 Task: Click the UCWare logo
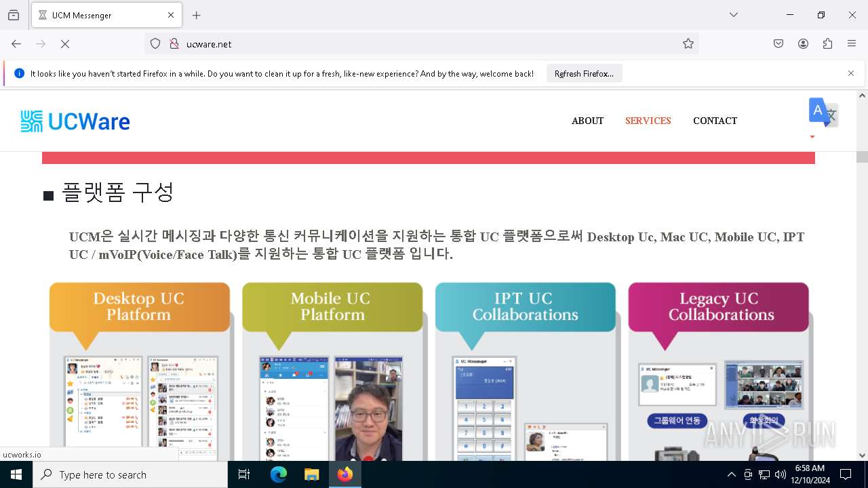tap(75, 121)
